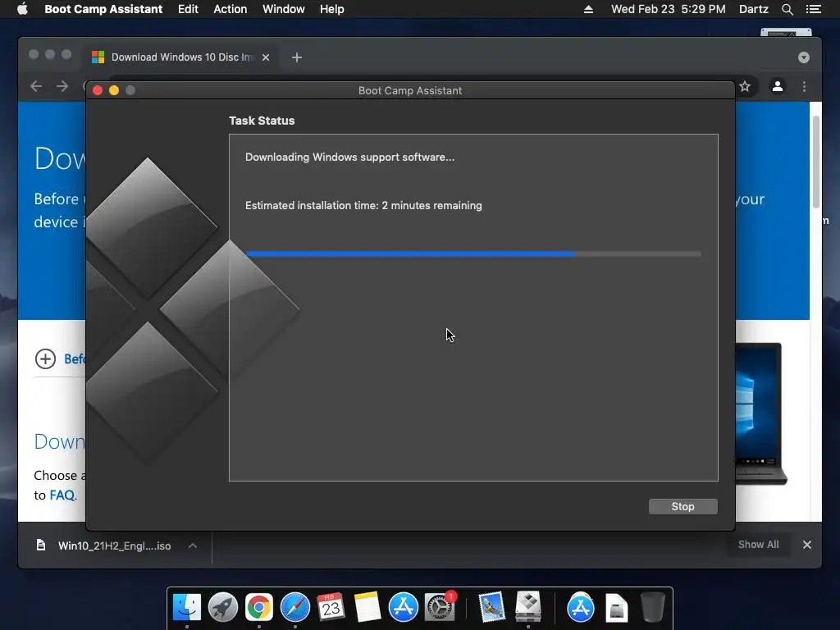Open Calendar from the Dock
The width and height of the screenshot is (840, 630).
[331, 607]
